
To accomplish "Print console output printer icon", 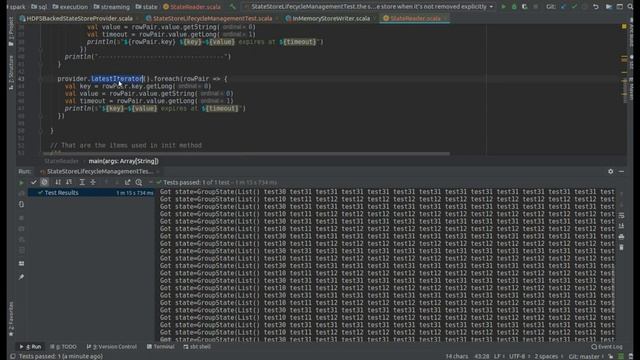I will coord(621,237).
